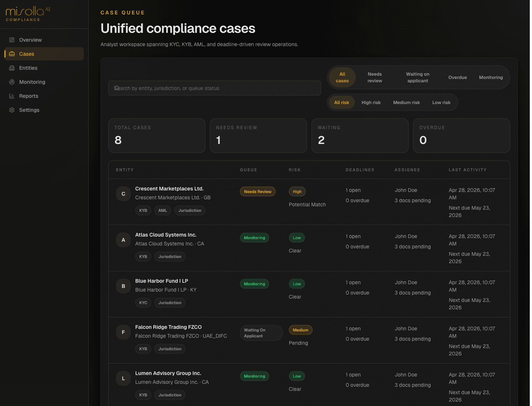Click the Cases briefcase icon
532x406 pixels.
[x=12, y=54]
